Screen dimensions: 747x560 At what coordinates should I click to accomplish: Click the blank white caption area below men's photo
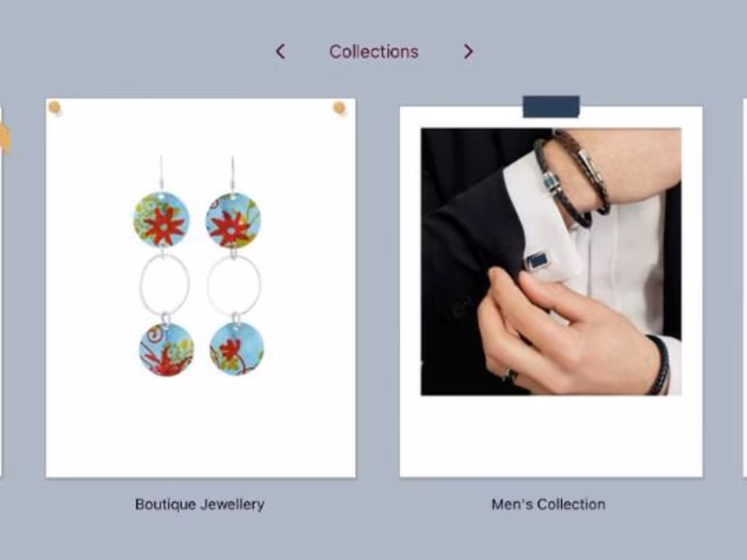551,436
